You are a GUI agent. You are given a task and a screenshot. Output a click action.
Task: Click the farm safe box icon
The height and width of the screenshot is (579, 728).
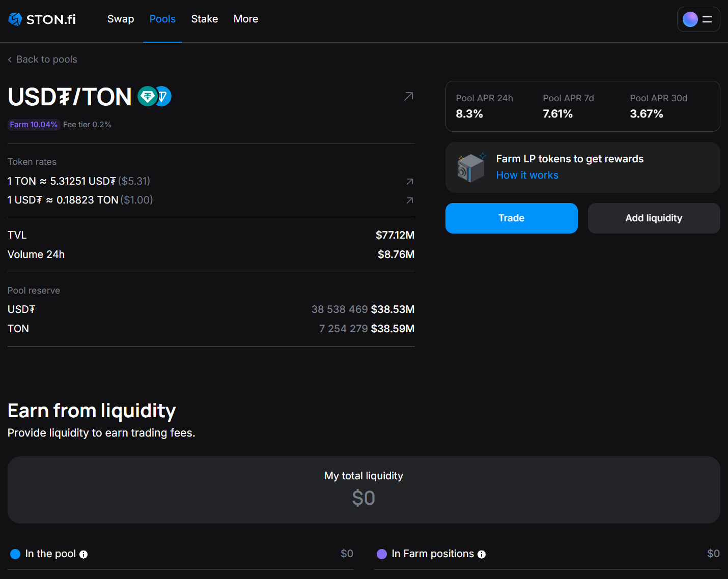pyautogui.click(x=471, y=167)
